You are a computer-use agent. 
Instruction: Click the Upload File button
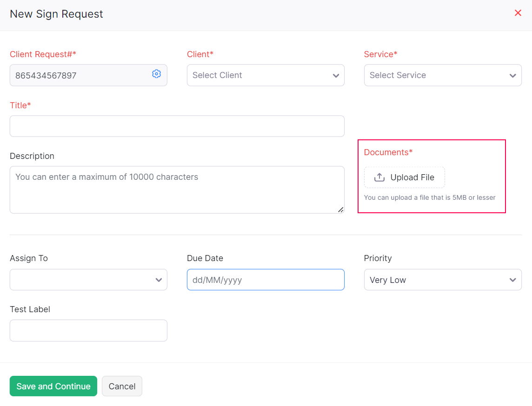tap(405, 177)
